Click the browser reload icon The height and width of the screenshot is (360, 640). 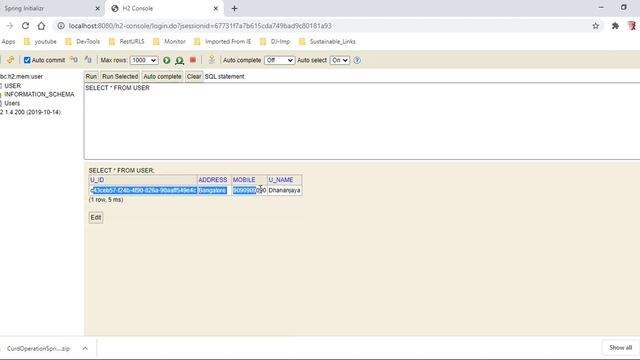coord(25,26)
